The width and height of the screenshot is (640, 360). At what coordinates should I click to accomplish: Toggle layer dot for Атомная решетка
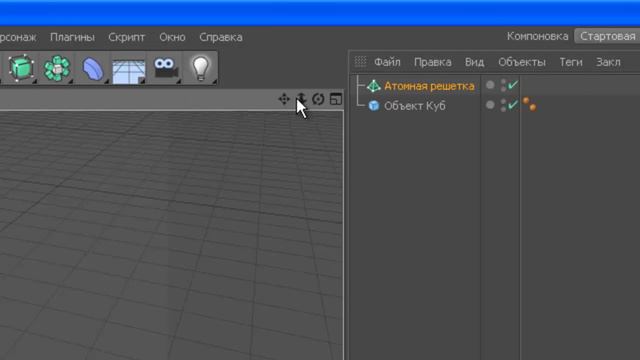click(490, 85)
